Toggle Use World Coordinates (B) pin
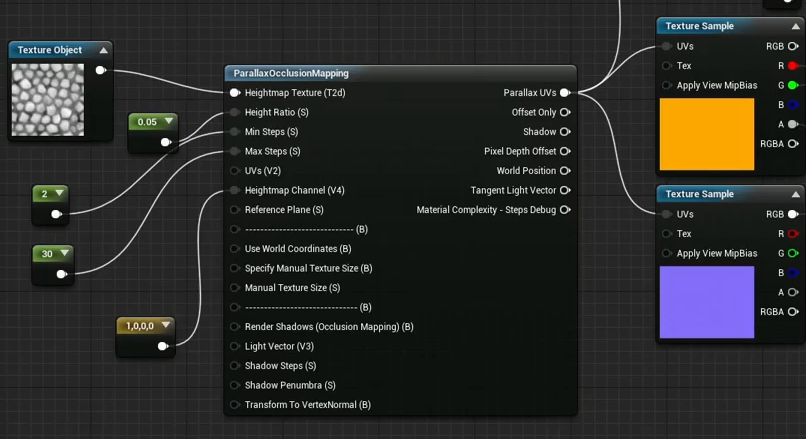 click(235, 249)
